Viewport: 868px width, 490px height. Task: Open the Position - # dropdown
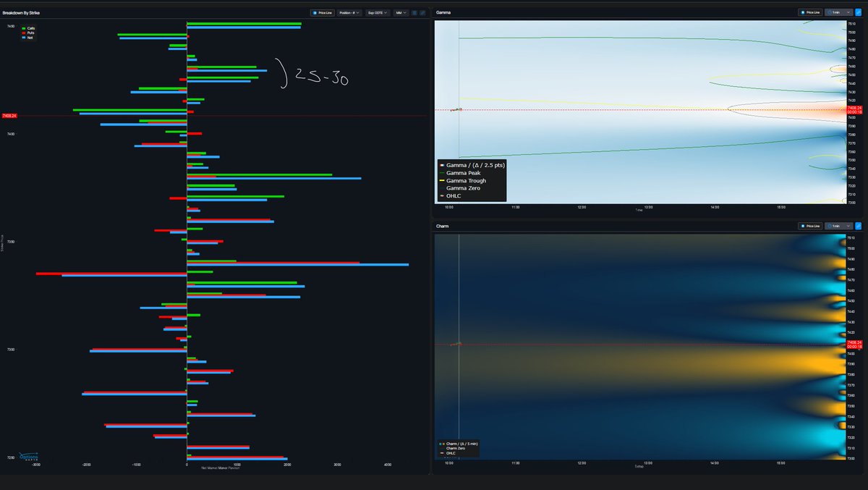click(349, 12)
